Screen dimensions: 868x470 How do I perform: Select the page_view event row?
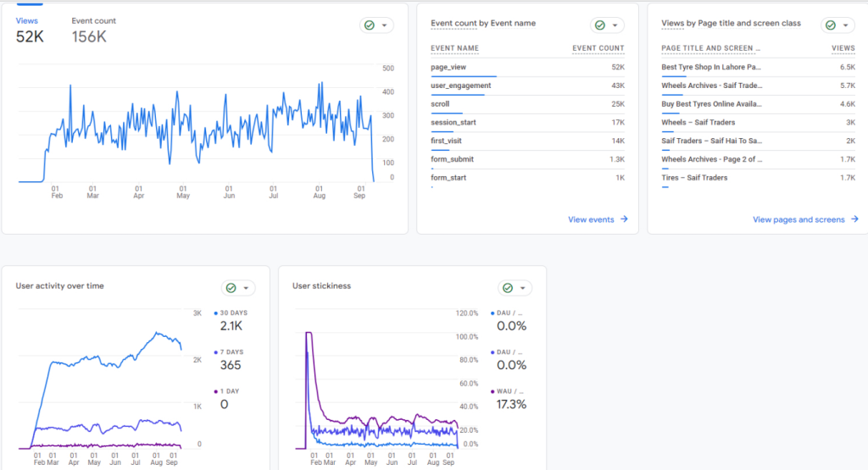click(x=448, y=67)
